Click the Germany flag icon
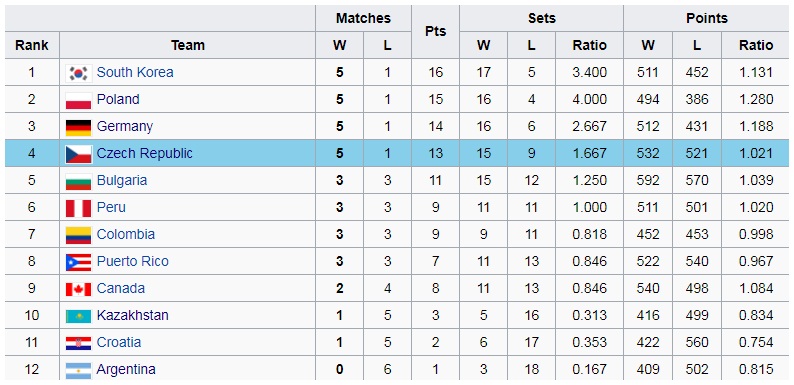This screenshot has height=385, width=794. point(78,127)
